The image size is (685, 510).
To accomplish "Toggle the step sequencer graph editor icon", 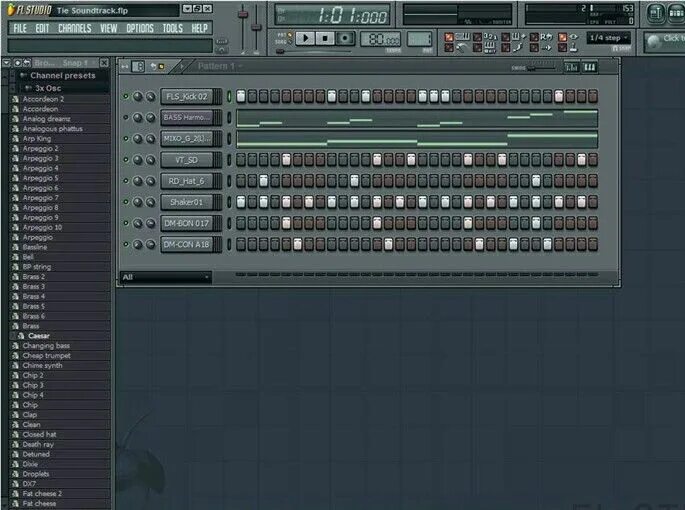I will [x=571, y=67].
